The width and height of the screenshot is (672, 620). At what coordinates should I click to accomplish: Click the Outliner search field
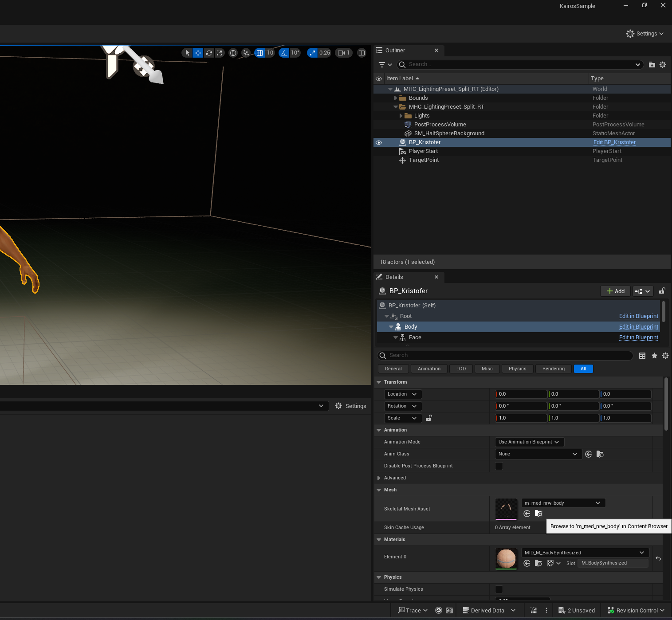[x=520, y=65]
